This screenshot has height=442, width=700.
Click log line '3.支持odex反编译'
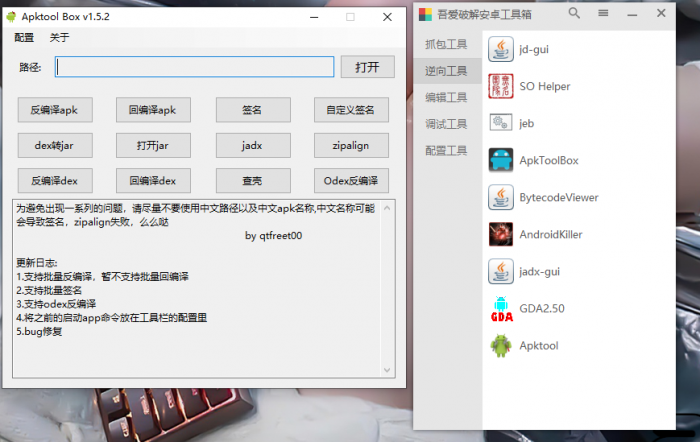(56, 304)
